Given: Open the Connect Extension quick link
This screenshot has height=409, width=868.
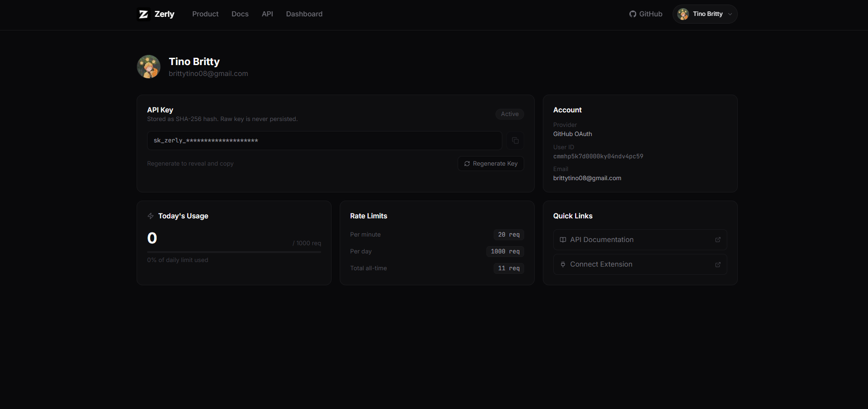Looking at the screenshot, I should click(640, 264).
